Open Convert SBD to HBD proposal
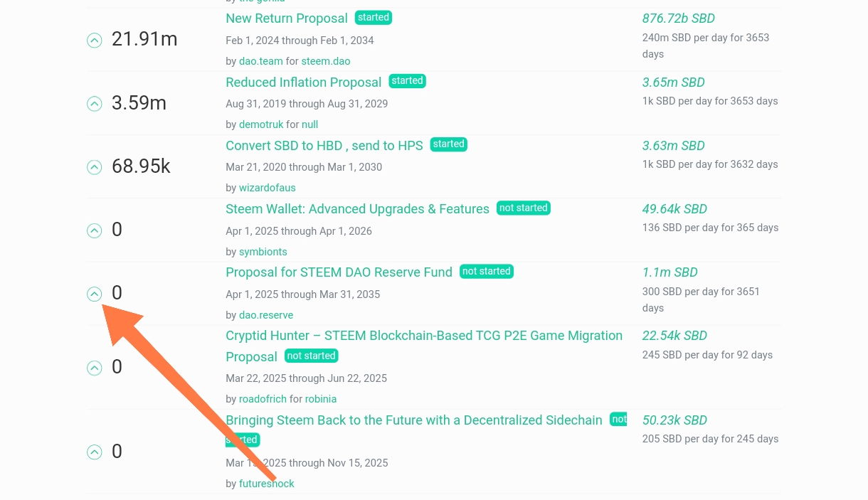The height and width of the screenshot is (500, 868). click(324, 146)
